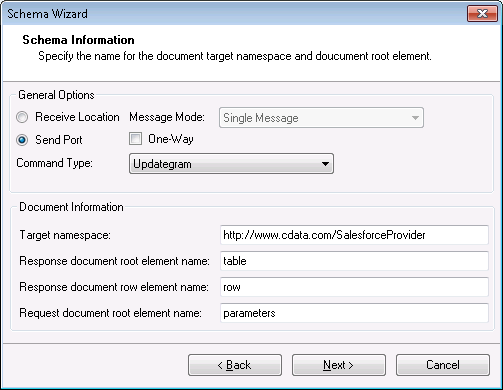Click the response root element field containing table
The width and height of the screenshot is (503, 390).
pyautogui.click(x=354, y=261)
